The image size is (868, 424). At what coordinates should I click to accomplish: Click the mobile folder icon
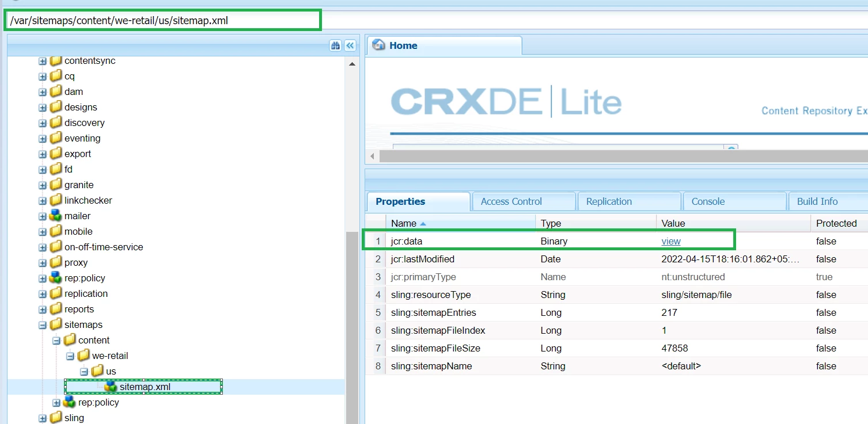[x=55, y=231]
